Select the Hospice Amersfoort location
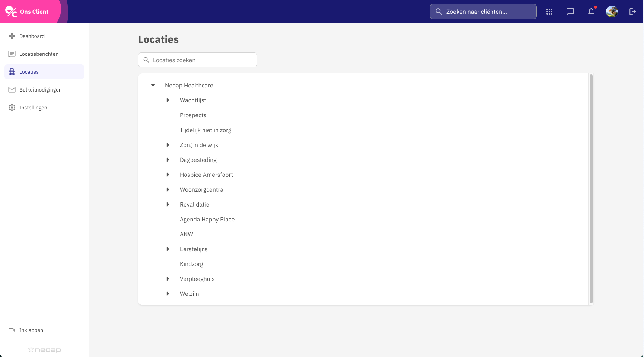Image resolution: width=644 pixels, height=358 pixels. coord(206,175)
